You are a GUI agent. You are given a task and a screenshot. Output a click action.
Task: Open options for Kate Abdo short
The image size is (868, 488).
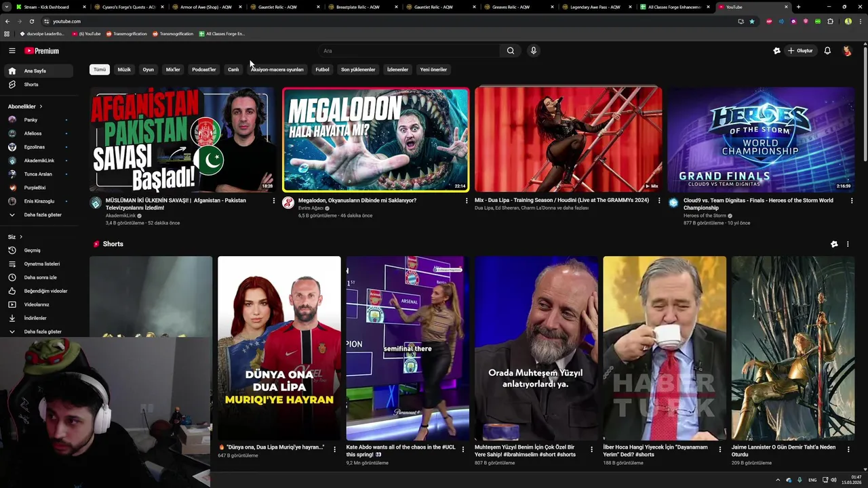click(x=463, y=449)
